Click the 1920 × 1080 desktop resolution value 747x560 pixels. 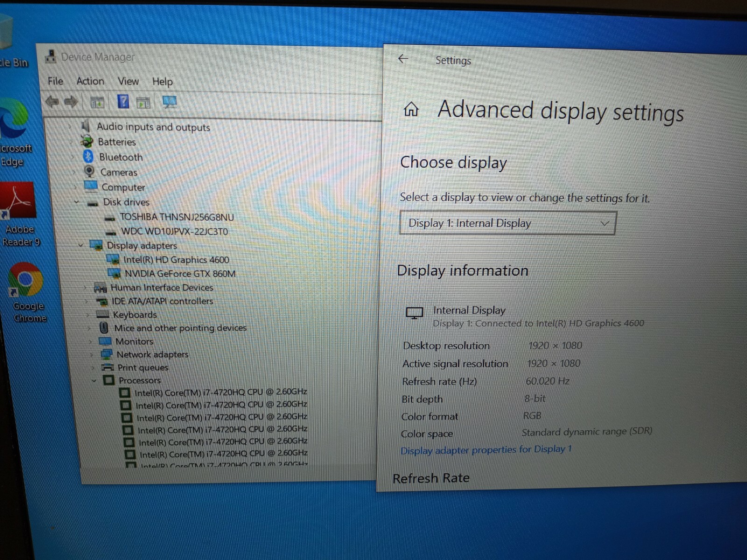coord(555,345)
